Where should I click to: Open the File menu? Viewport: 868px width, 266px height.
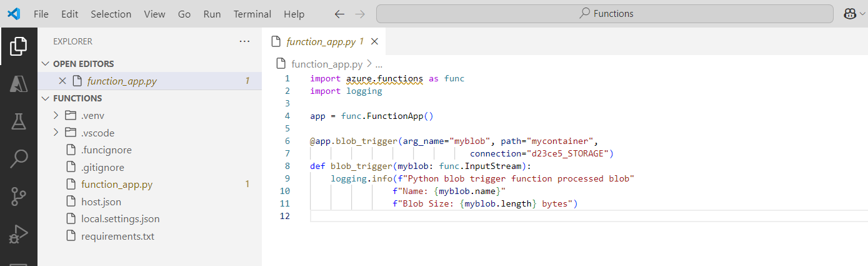pyautogui.click(x=41, y=14)
